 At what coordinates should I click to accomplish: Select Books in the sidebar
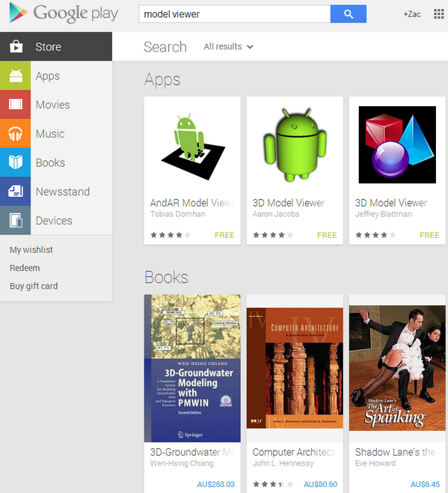click(x=56, y=162)
